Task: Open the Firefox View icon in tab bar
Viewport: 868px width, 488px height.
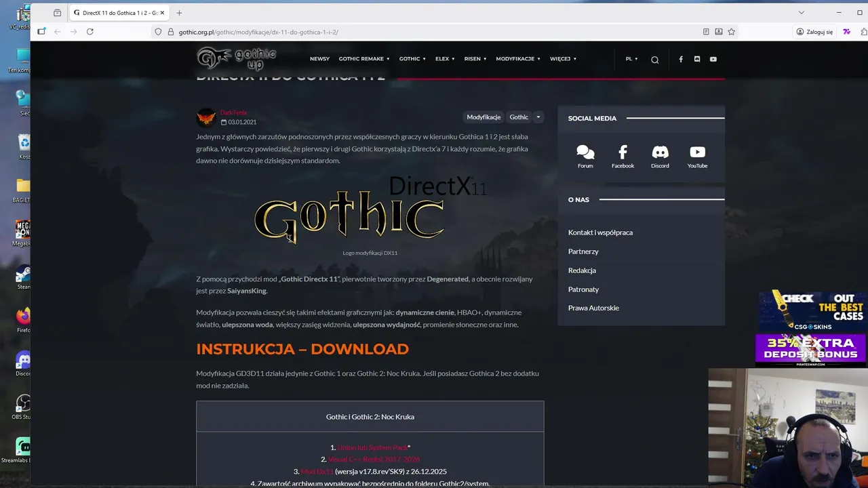Action: tap(57, 13)
